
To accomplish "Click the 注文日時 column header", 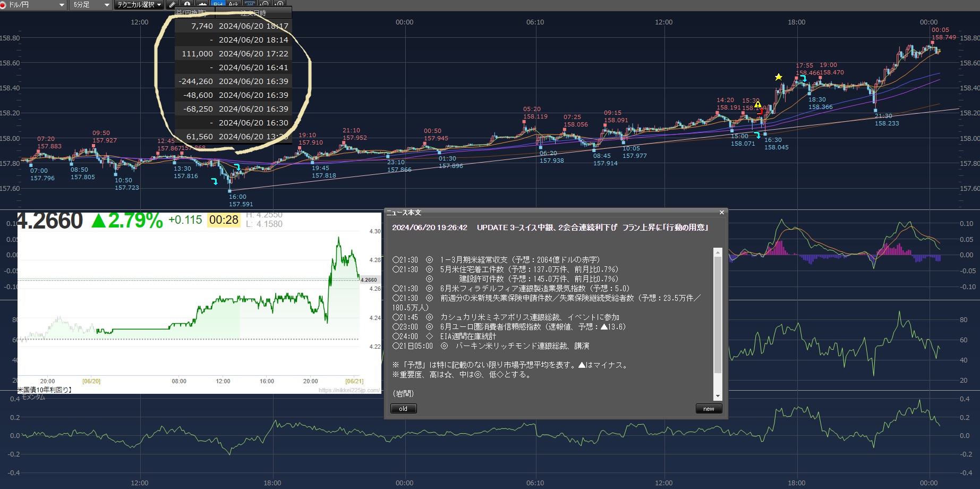I will pyautogui.click(x=253, y=13).
